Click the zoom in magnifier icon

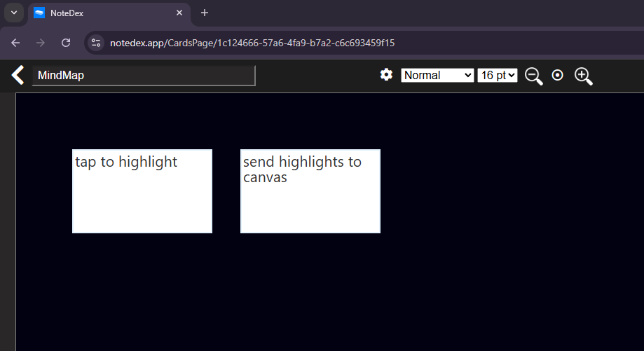pyautogui.click(x=583, y=76)
